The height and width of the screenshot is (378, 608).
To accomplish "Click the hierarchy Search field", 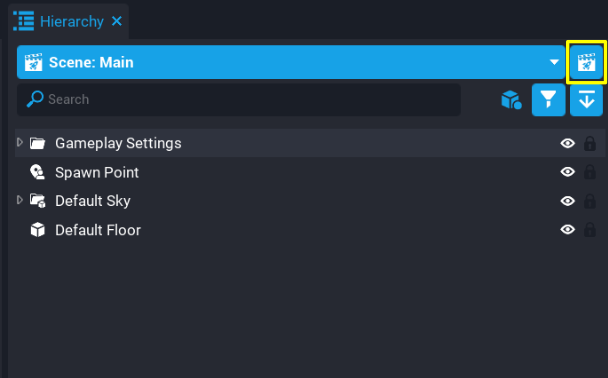I will 239,100.
